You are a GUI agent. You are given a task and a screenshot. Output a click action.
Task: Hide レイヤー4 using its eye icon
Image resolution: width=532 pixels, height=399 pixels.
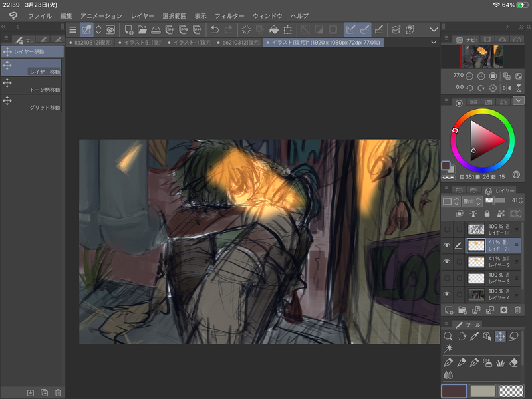coord(447,294)
